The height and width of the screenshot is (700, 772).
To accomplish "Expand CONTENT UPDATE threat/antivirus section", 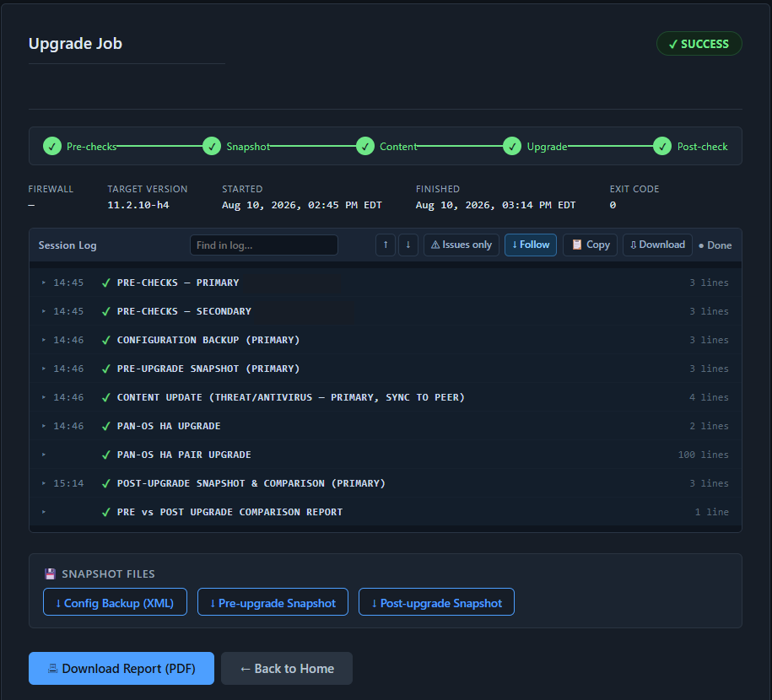I will click(44, 397).
